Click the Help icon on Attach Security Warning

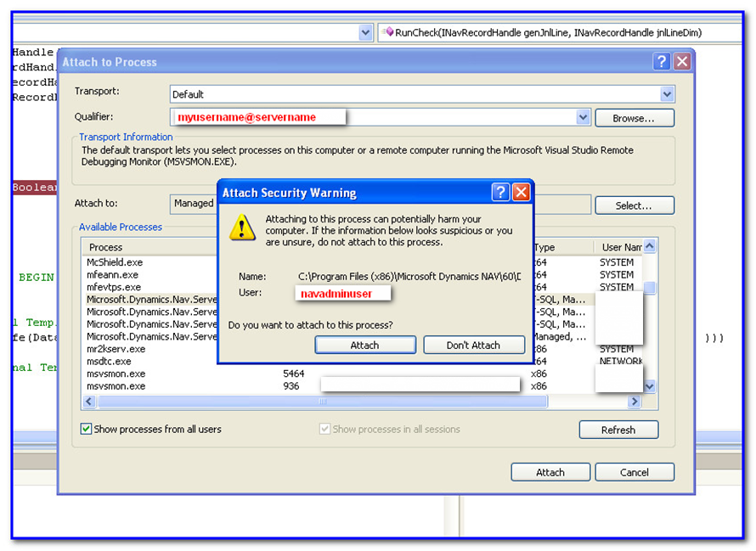(x=500, y=193)
